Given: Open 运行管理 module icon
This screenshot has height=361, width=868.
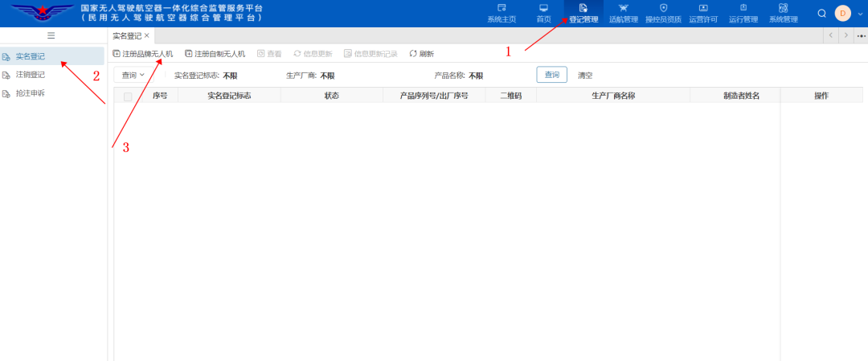Looking at the screenshot, I should (743, 8).
